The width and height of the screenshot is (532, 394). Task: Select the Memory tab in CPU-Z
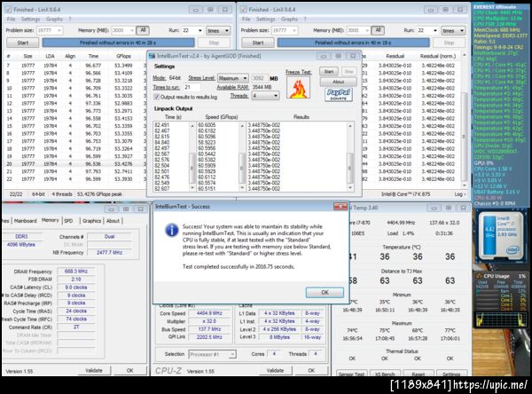(x=51, y=220)
